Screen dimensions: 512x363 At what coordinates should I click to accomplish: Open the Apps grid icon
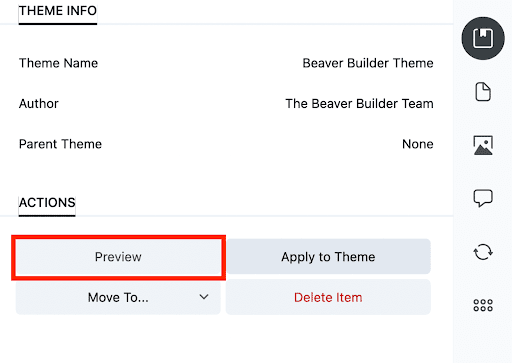(x=483, y=305)
